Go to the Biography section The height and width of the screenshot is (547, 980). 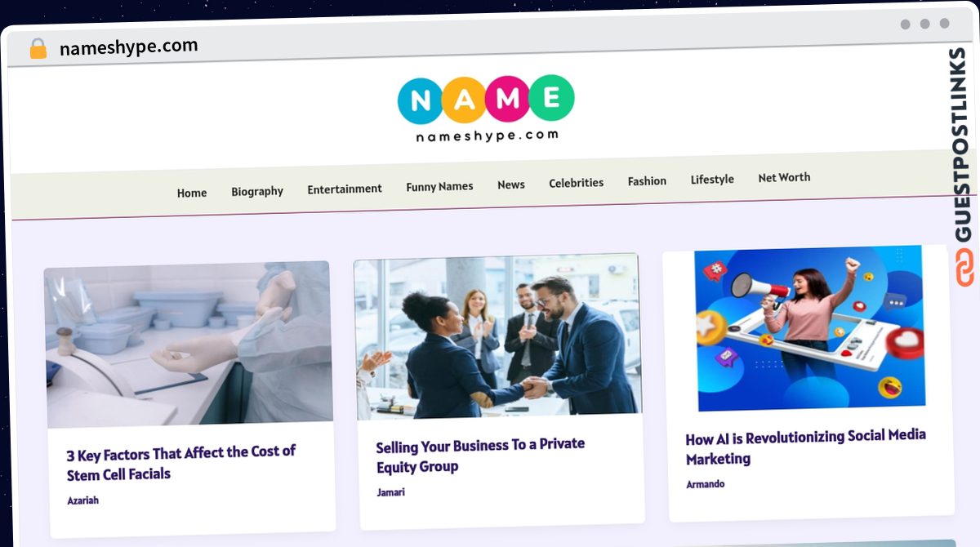(257, 191)
